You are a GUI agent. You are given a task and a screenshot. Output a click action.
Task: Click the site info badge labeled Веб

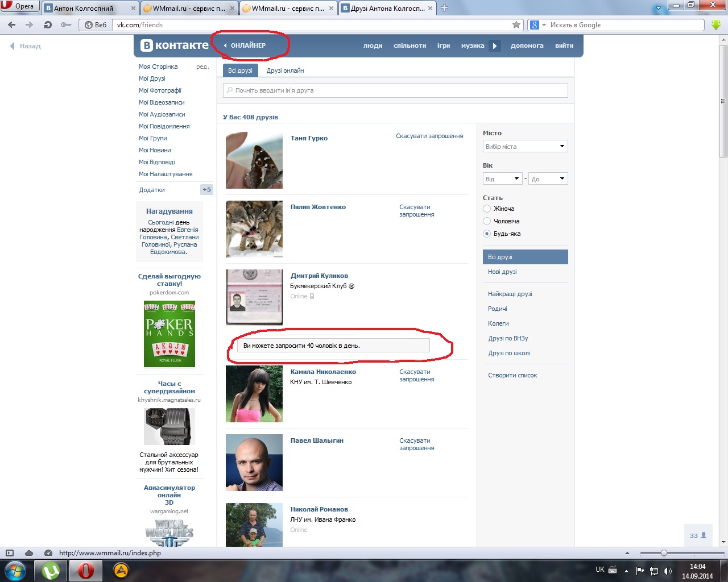(96, 25)
